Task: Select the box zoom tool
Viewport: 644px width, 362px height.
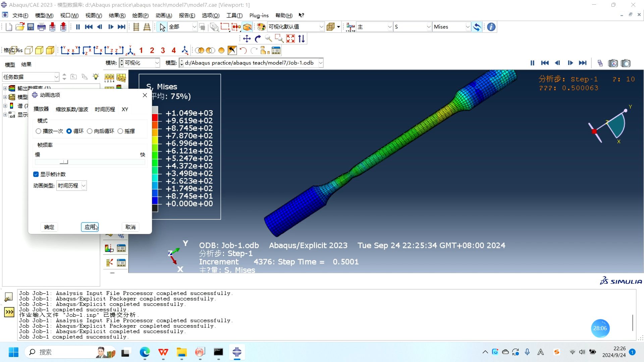Action: 279,39
